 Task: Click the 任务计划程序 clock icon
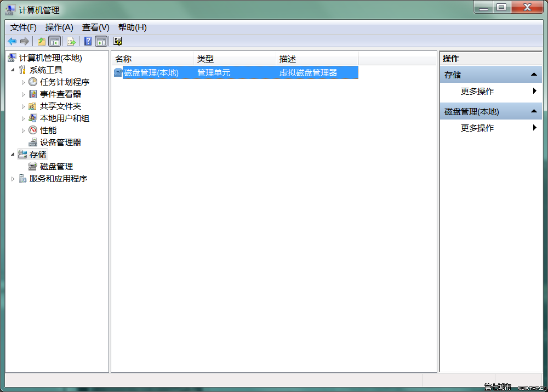tap(33, 82)
